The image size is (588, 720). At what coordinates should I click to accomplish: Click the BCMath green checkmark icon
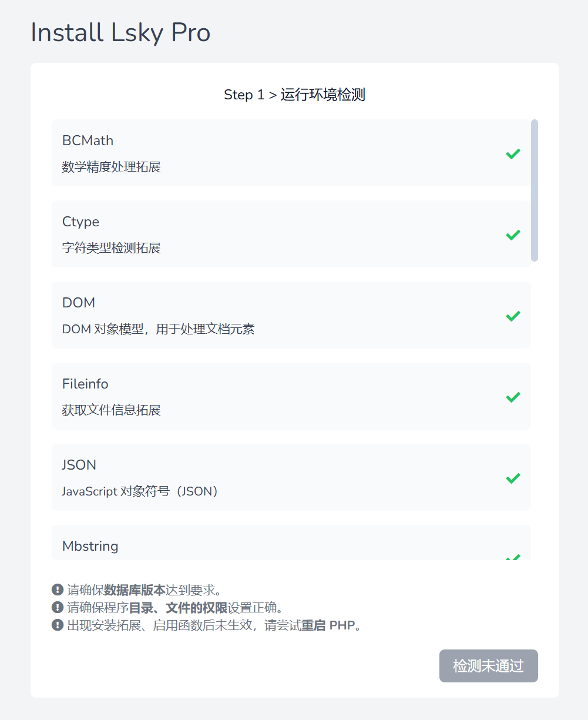[x=513, y=153]
